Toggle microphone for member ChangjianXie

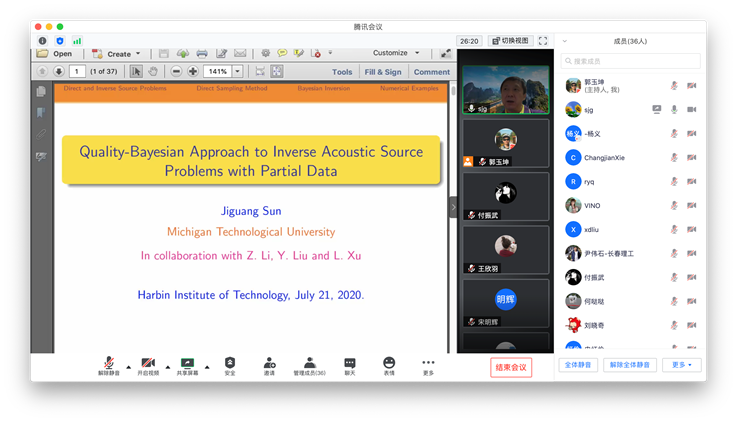675,157
